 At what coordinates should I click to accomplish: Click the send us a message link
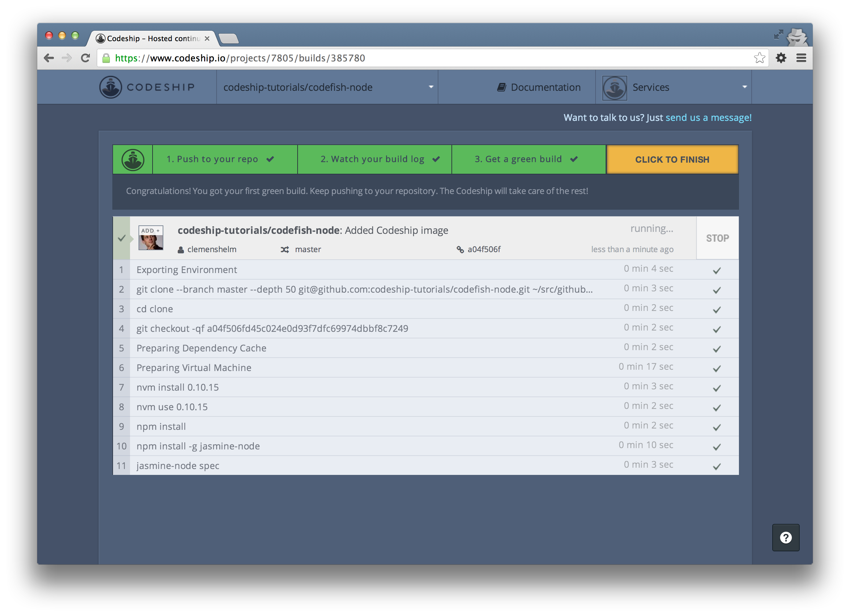(x=708, y=118)
